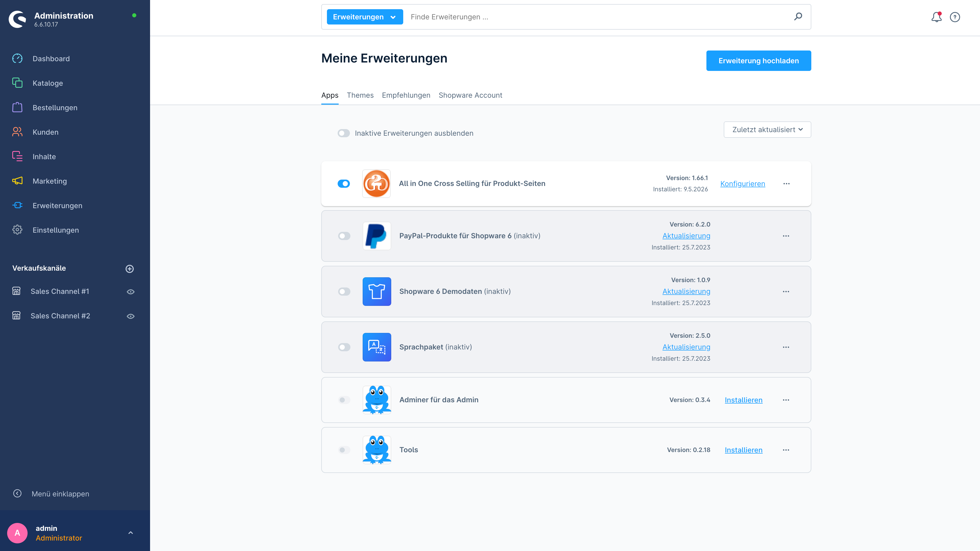Open Marketing menu entry

point(50,181)
